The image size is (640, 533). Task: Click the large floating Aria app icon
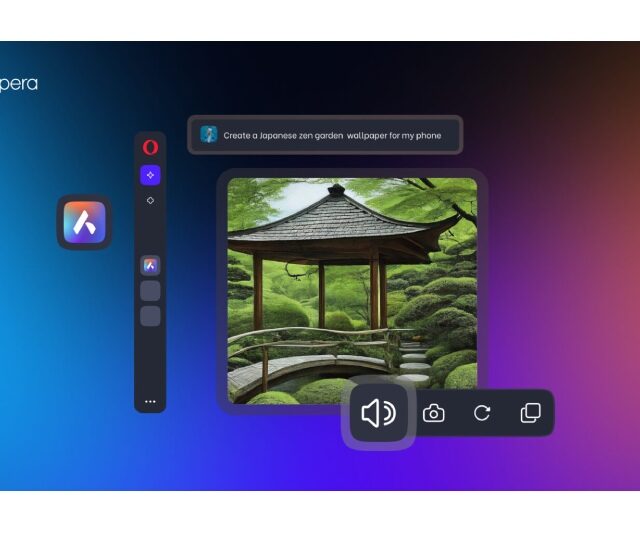(84, 222)
